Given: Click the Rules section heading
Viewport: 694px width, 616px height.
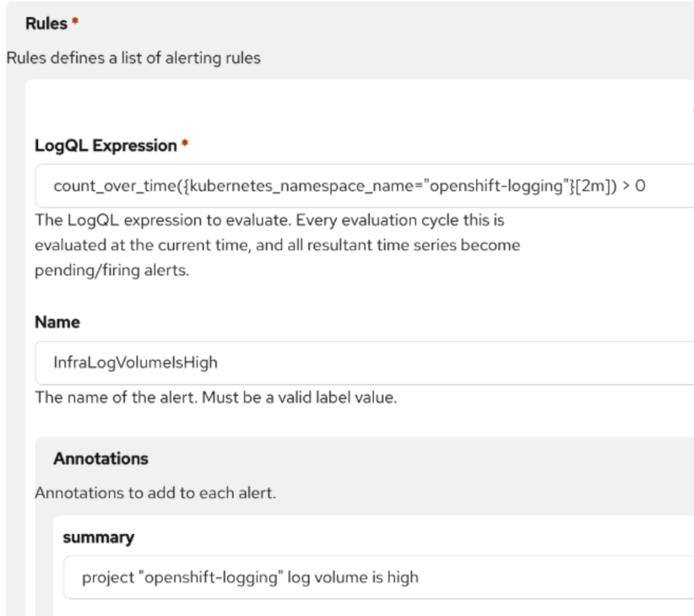Looking at the screenshot, I should point(46,24).
